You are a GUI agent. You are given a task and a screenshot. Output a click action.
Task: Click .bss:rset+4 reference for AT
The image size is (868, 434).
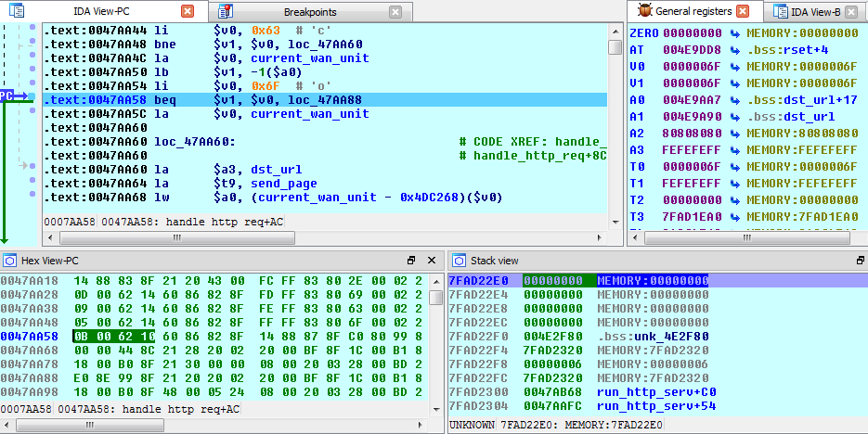(x=787, y=50)
